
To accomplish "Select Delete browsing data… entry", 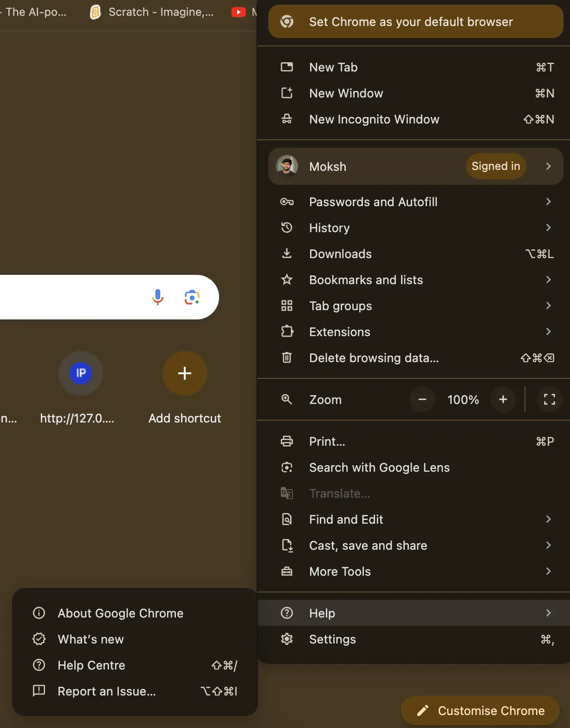I will point(414,358).
